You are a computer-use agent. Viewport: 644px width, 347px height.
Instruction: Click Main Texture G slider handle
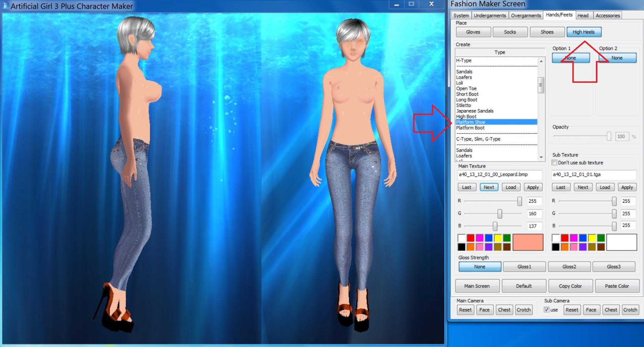500,213
